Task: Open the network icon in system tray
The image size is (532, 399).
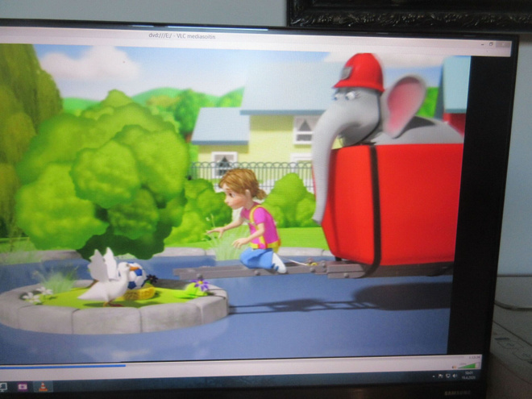Action: tap(448, 376)
